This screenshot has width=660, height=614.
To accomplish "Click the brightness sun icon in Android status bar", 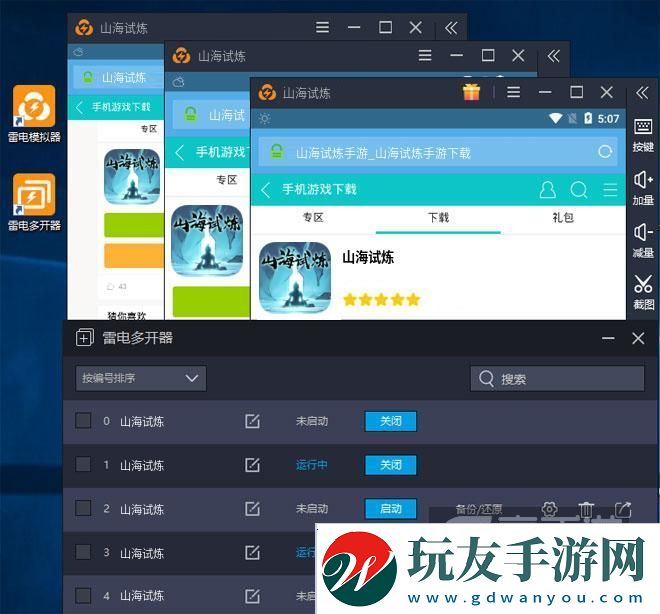I will click(264, 119).
